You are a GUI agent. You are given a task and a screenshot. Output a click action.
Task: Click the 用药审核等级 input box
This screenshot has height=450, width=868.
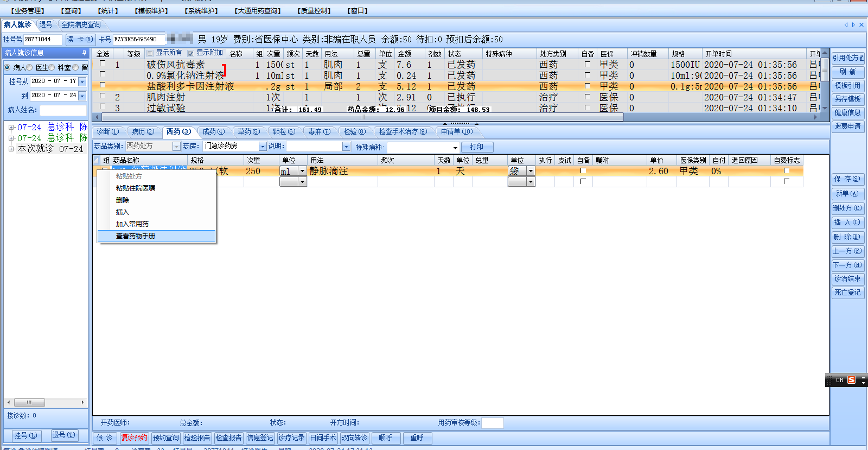(493, 423)
